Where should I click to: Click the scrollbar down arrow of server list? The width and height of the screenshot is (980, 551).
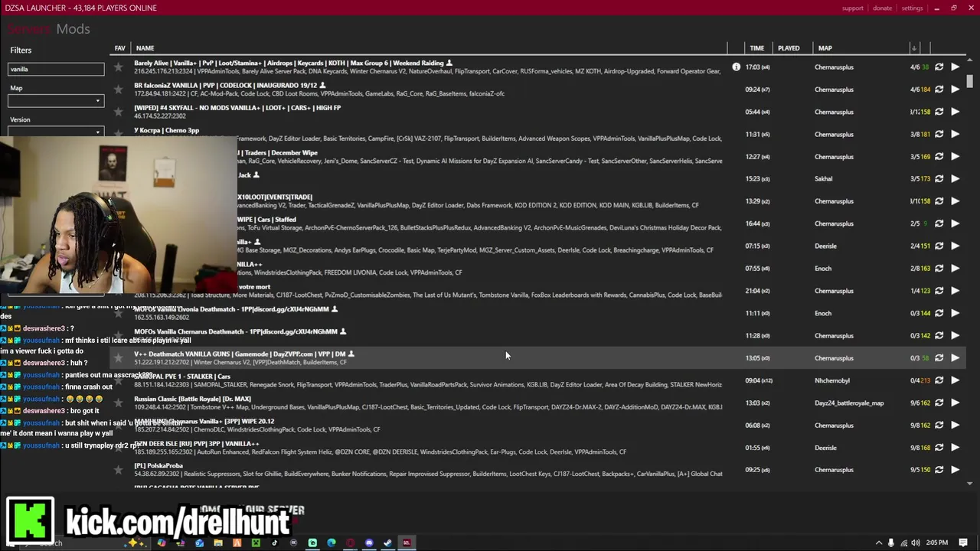(970, 484)
